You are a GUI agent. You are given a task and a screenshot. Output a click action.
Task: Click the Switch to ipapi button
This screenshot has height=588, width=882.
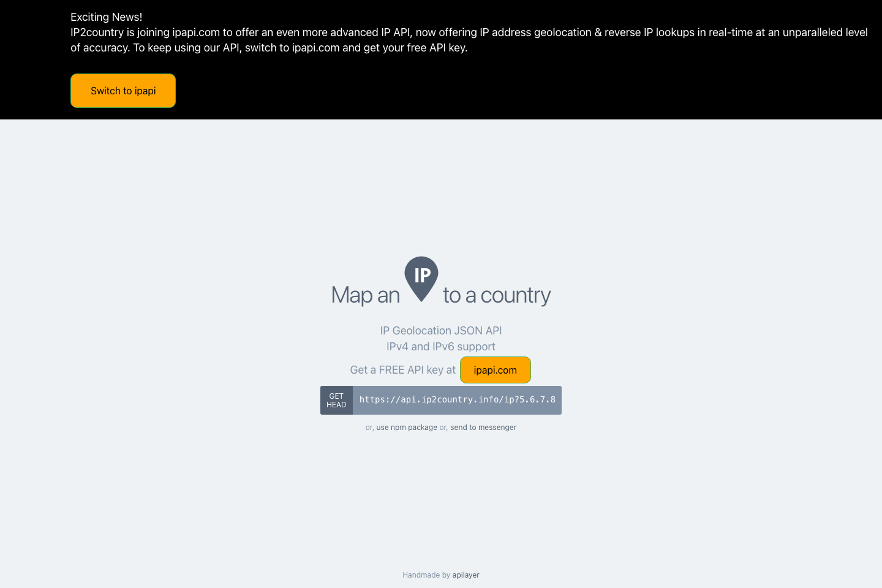click(123, 90)
